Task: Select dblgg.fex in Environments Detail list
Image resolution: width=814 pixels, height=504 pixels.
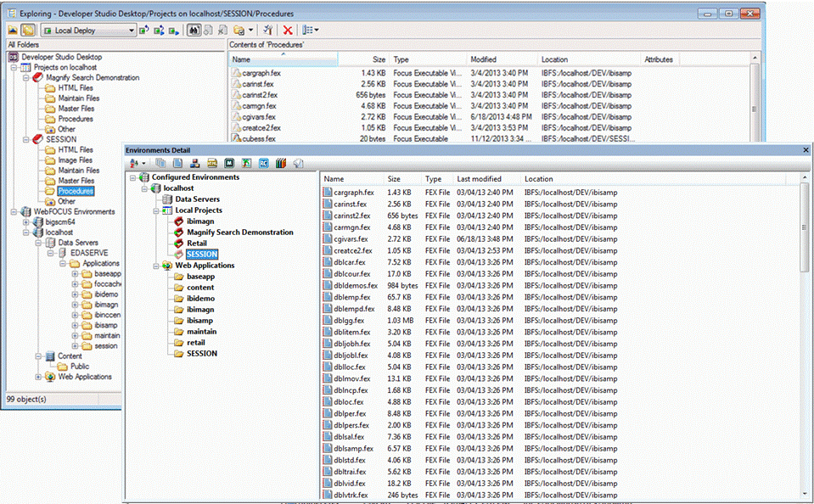Action: 349,321
